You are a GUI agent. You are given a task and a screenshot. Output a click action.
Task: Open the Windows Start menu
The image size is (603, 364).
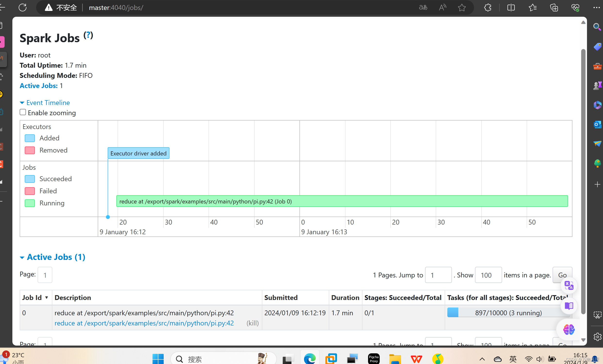[158, 359]
